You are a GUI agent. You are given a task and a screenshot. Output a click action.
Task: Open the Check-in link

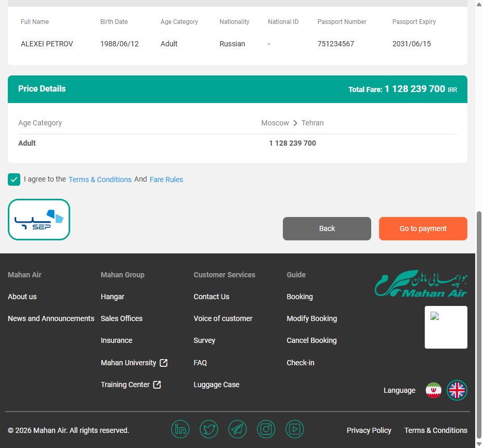[x=301, y=363]
